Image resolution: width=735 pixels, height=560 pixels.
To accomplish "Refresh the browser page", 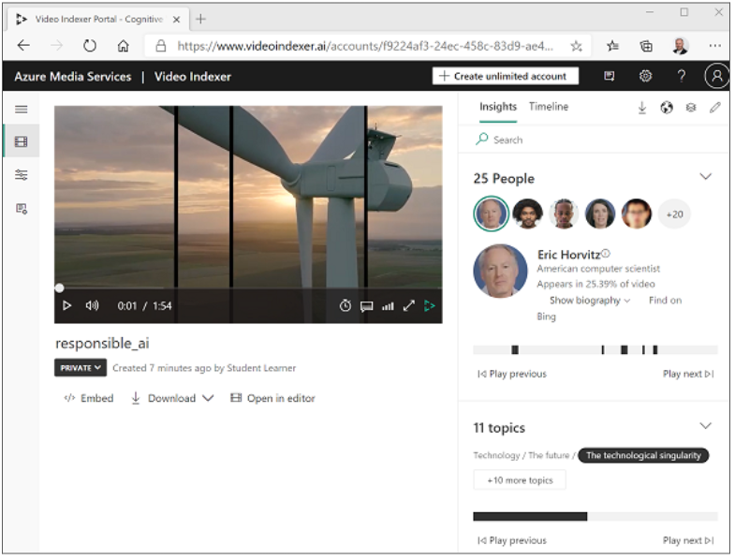I will [x=90, y=46].
